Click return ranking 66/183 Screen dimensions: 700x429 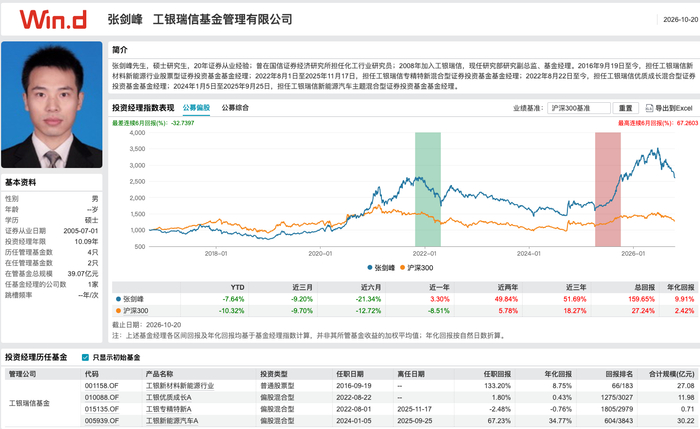622,386
